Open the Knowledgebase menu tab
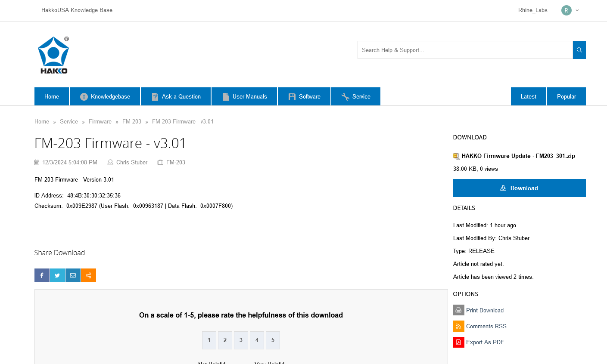 pos(105,96)
